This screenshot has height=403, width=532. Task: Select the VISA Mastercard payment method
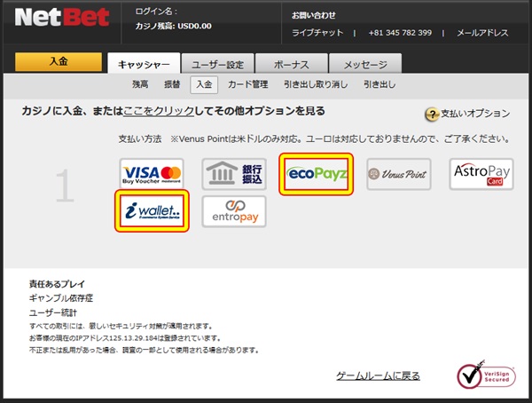pyautogui.click(x=152, y=174)
